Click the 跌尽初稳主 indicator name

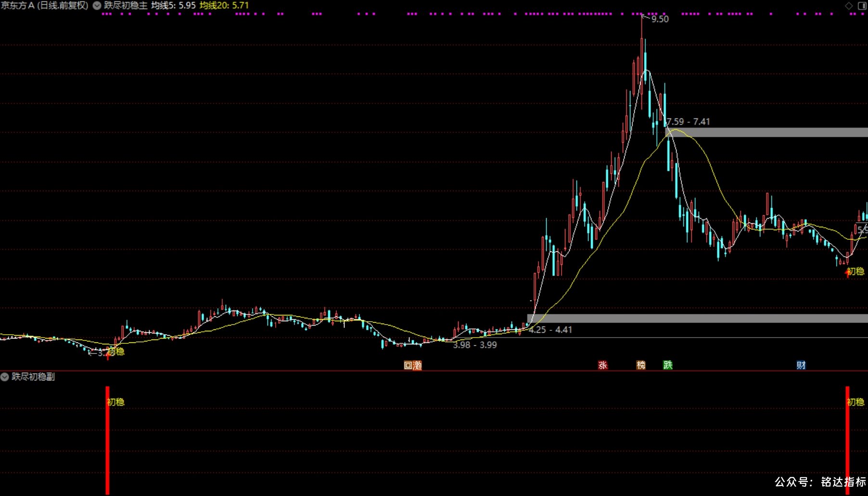126,6
